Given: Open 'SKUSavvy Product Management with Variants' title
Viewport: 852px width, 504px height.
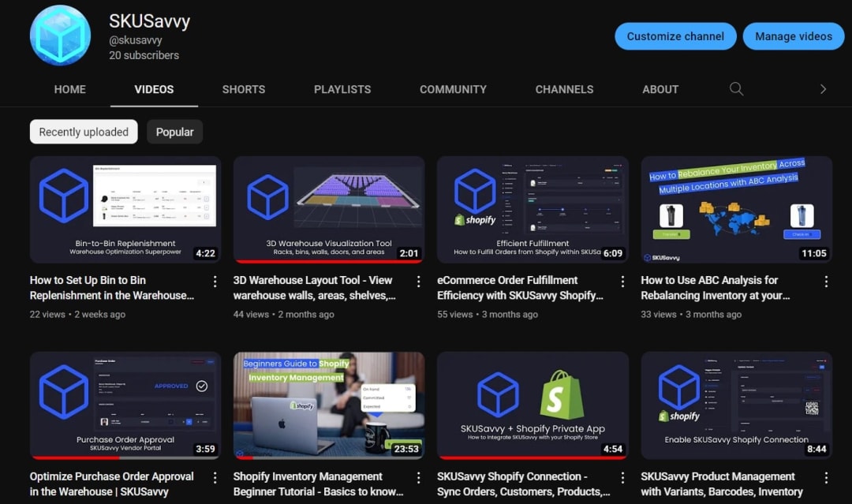Looking at the screenshot, I should click(x=722, y=484).
